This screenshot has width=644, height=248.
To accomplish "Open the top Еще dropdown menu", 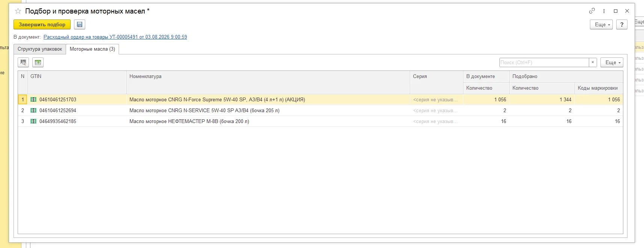I will (602, 24).
